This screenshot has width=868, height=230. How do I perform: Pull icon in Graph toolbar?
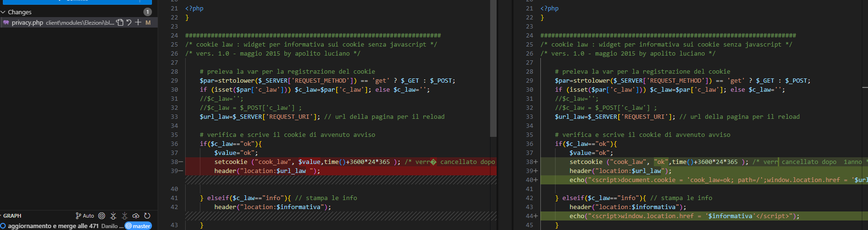(124, 216)
